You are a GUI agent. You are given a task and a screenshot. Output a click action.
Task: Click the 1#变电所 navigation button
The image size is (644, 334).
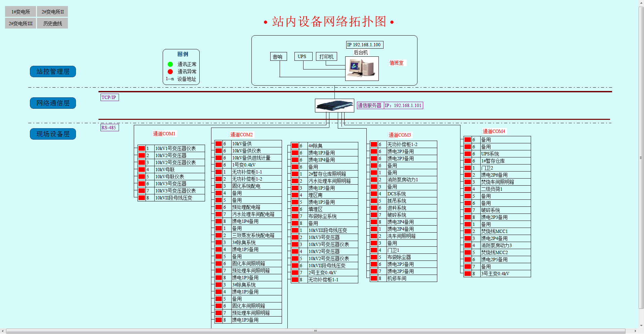[x=20, y=11]
